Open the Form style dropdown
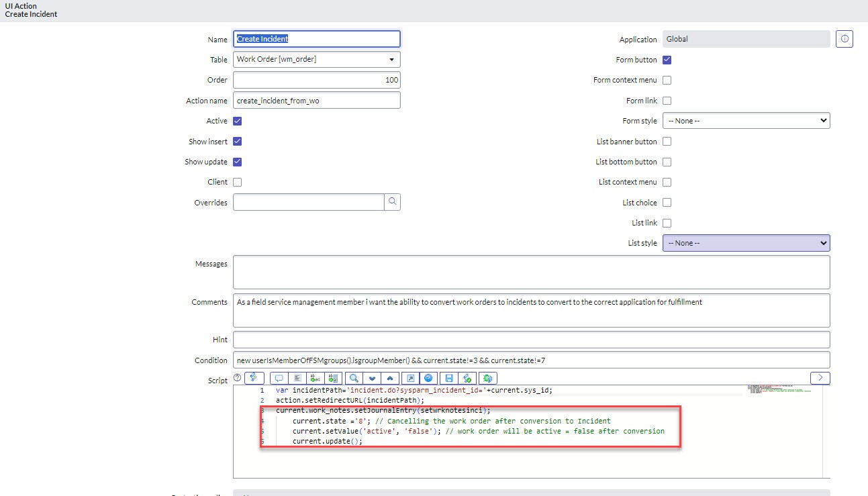Screen dimensions: 868x496 (746, 121)
